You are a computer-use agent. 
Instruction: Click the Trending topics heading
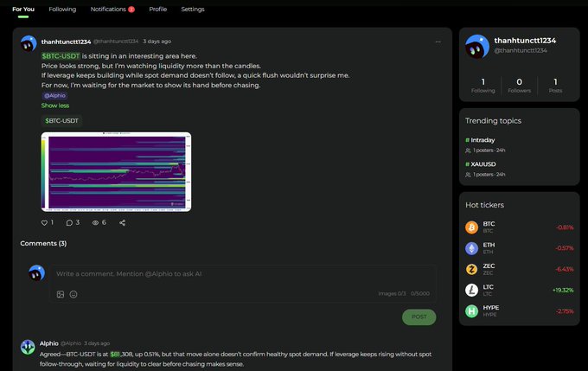point(493,121)
